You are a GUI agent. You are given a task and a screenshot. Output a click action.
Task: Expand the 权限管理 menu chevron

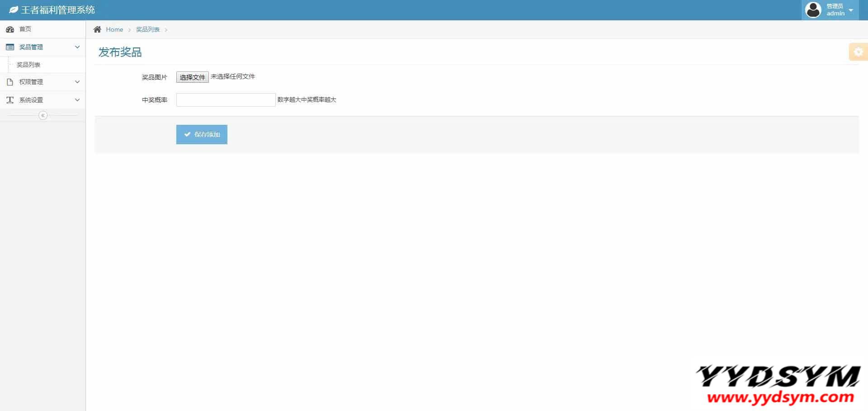[77, 82]
